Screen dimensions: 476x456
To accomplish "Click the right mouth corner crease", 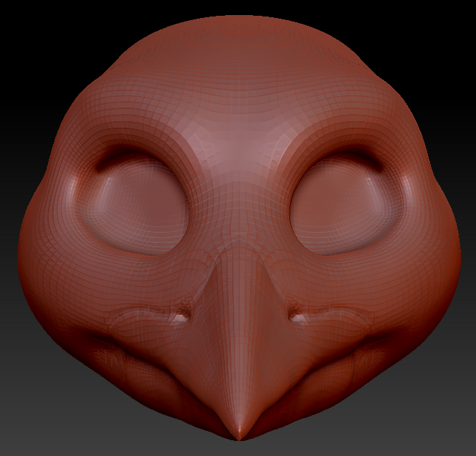I will click(369, 343).
